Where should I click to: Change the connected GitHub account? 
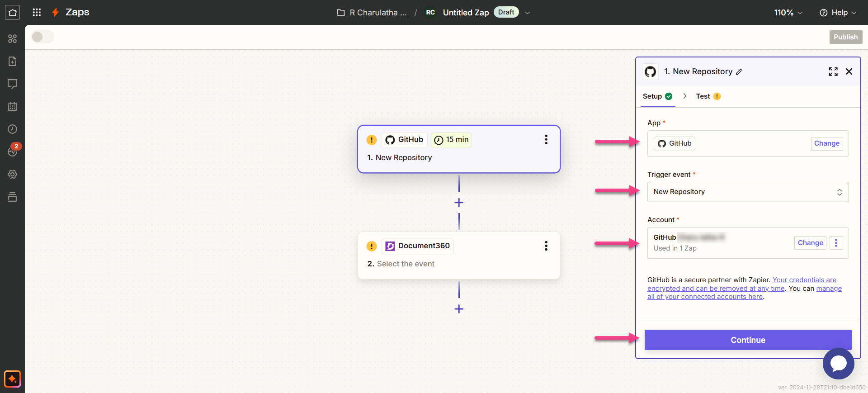pyautogui.click(x=810, y=243)
